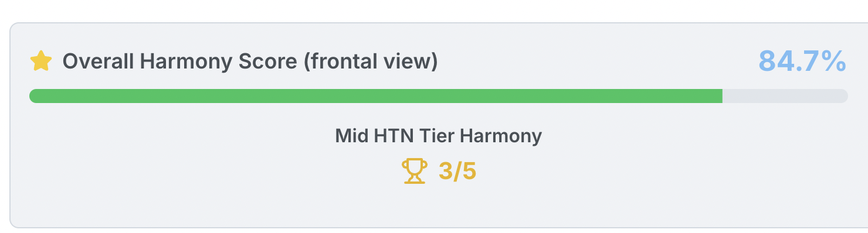
Task: Click the green filled portion of progress bar
Action: [376, 96]
